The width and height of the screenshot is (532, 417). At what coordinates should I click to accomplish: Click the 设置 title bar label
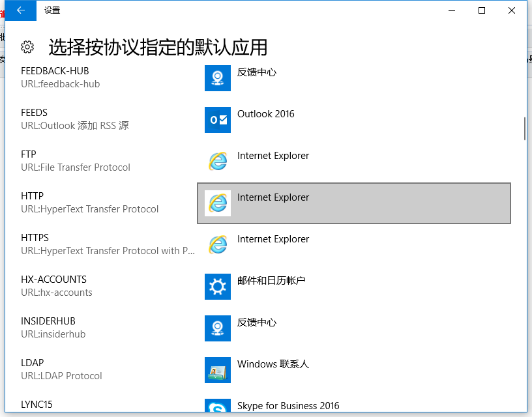51,10
